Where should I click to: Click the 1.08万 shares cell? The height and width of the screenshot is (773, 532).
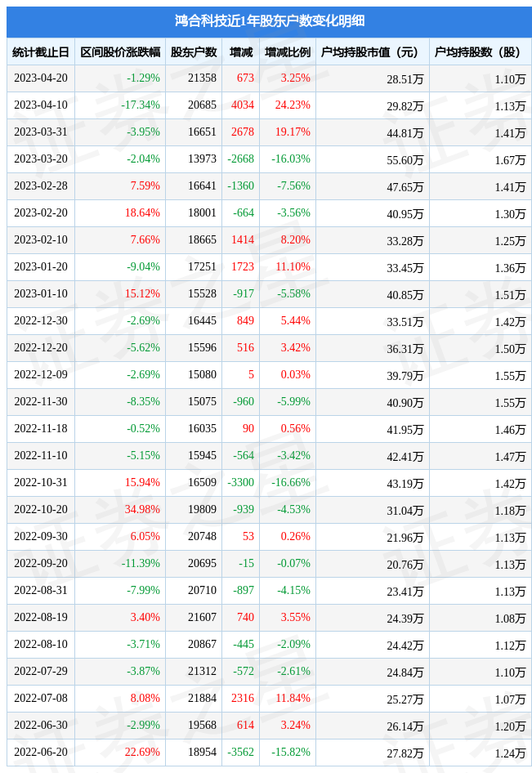510,619
